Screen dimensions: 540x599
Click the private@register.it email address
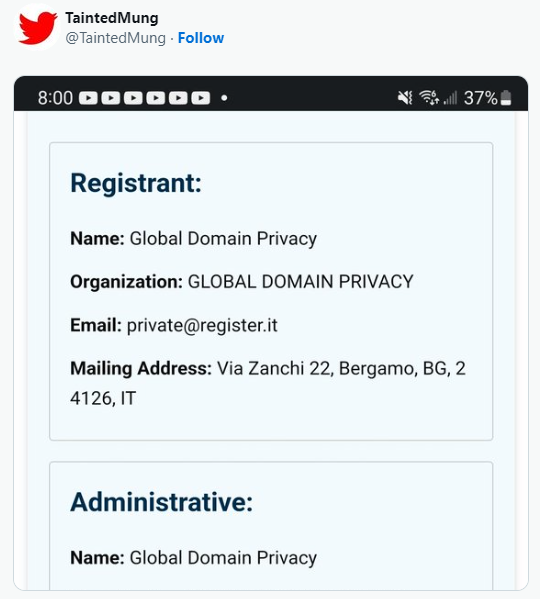pos(202,325)
